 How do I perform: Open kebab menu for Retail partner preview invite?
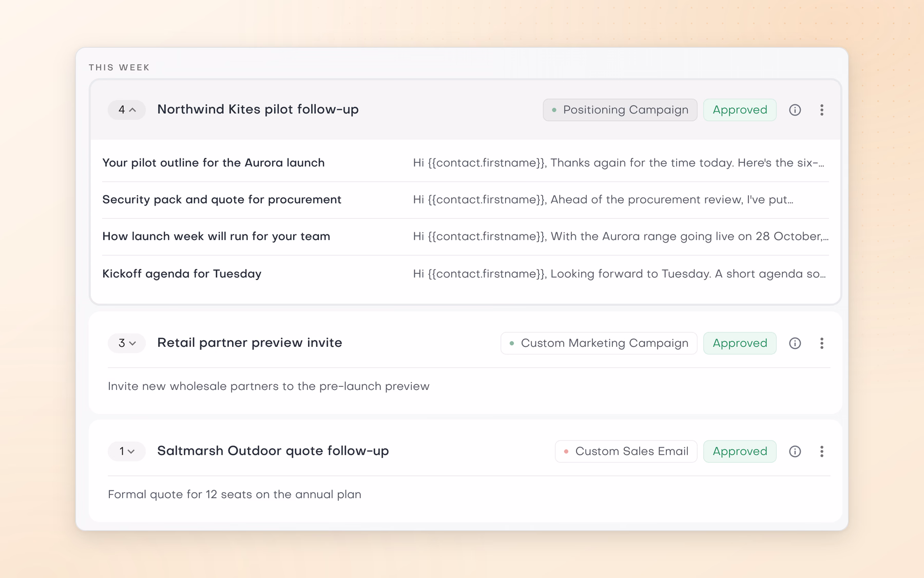821,343
